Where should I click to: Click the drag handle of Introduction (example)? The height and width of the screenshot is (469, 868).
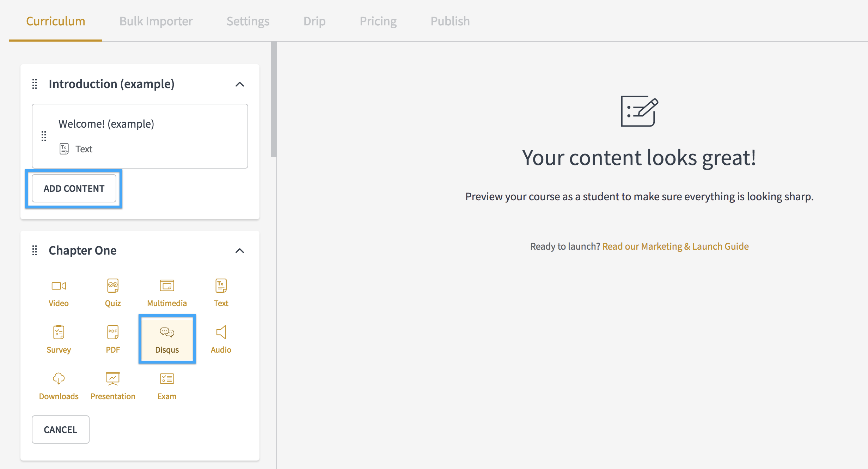[x=35, y=84]
